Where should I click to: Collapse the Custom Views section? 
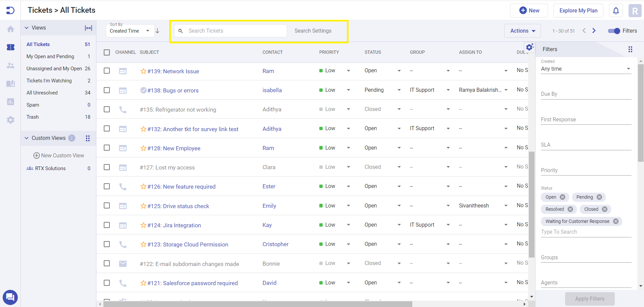click(x=27, y=138)
